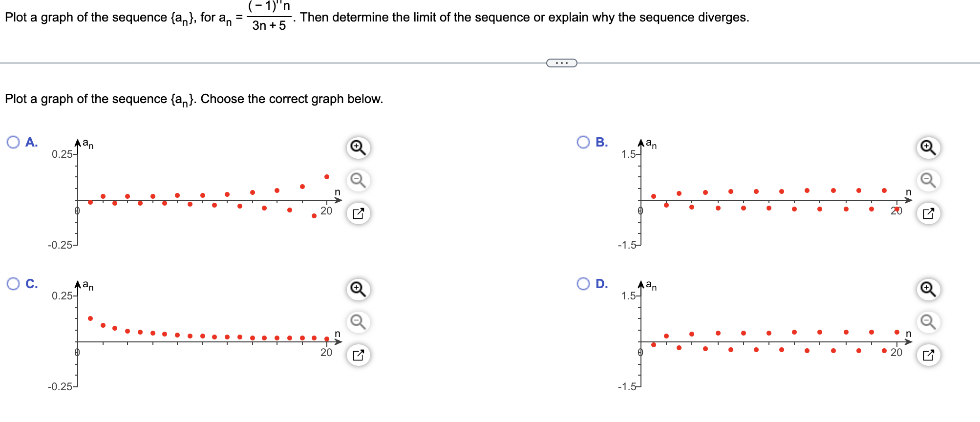Open graph A in an enlarged pop-out view
Image resolution: width=980 pixels, height=422 pixels.
[x=358, y=213]
